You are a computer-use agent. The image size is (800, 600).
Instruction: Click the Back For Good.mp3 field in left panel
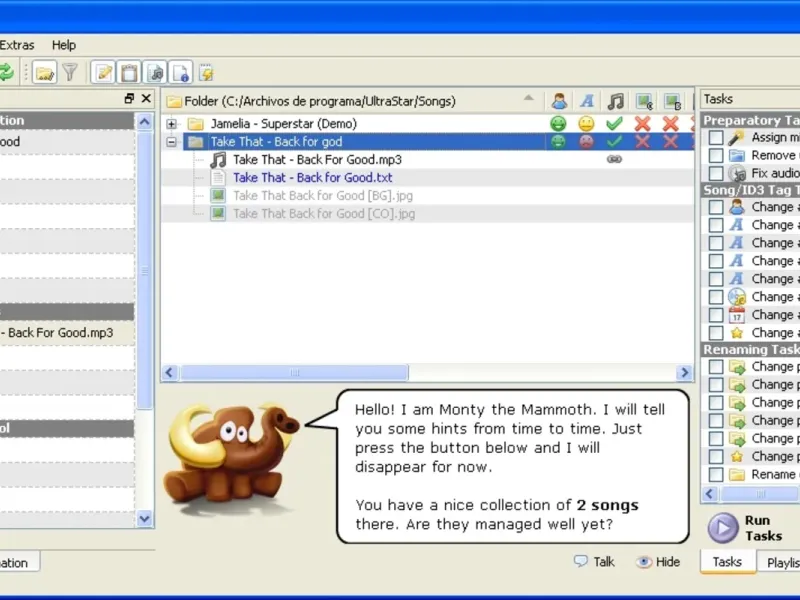(67, 333)
